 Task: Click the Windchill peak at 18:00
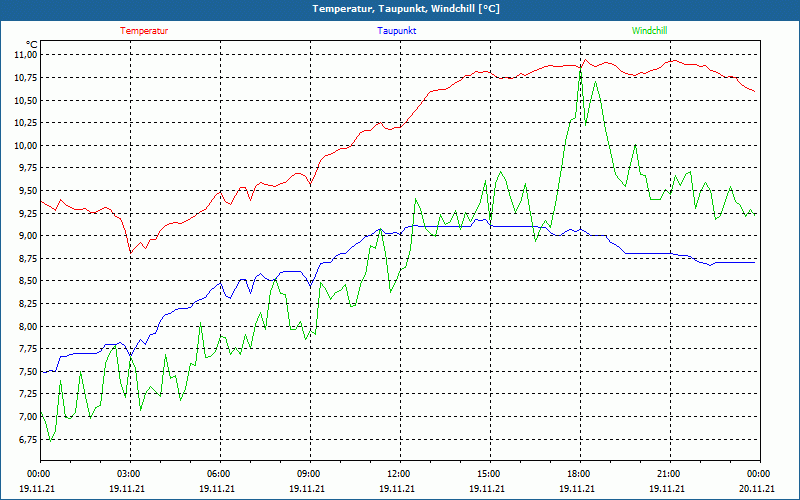(x=581, y=67)
